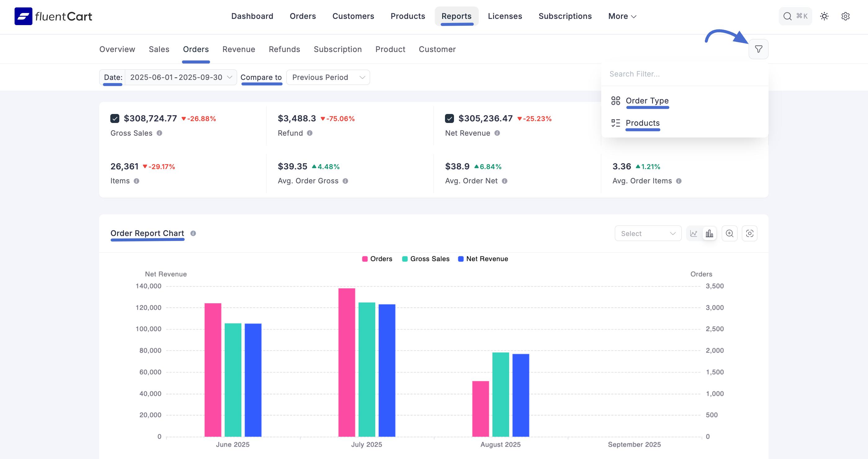Open the chart Select dropdown
This screenshot has width=868, height=459.
coord(648,234)
